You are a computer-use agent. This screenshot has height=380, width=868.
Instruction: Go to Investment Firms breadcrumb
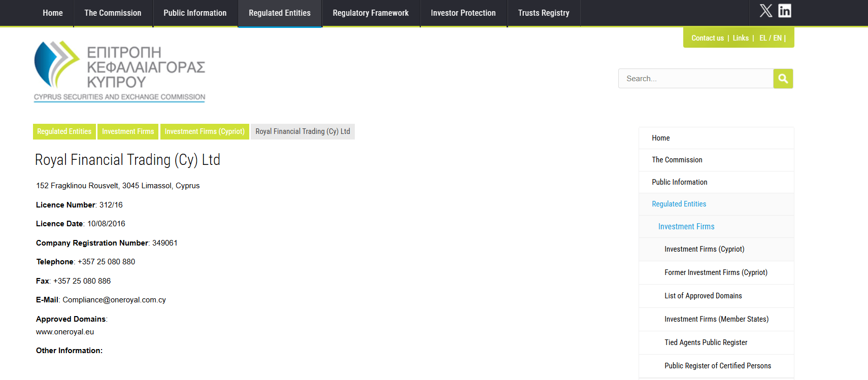128,131
